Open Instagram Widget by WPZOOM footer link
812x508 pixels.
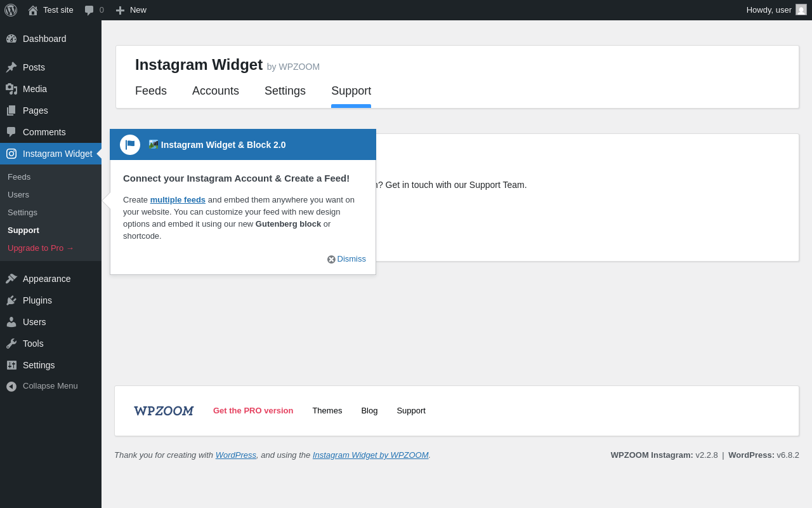pyautogui.click(x=370, y=455)
